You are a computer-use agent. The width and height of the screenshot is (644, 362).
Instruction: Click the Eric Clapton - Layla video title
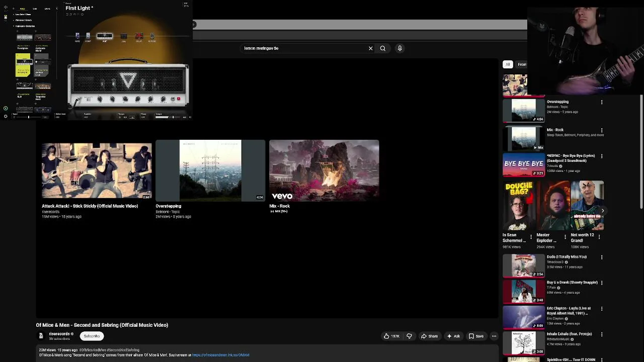[x=569, y=311]
